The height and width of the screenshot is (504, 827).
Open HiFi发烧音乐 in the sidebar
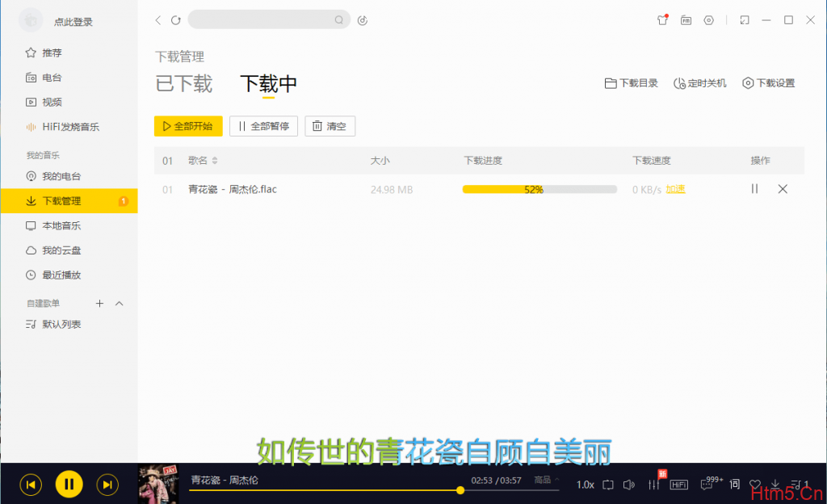coord(69,127)
